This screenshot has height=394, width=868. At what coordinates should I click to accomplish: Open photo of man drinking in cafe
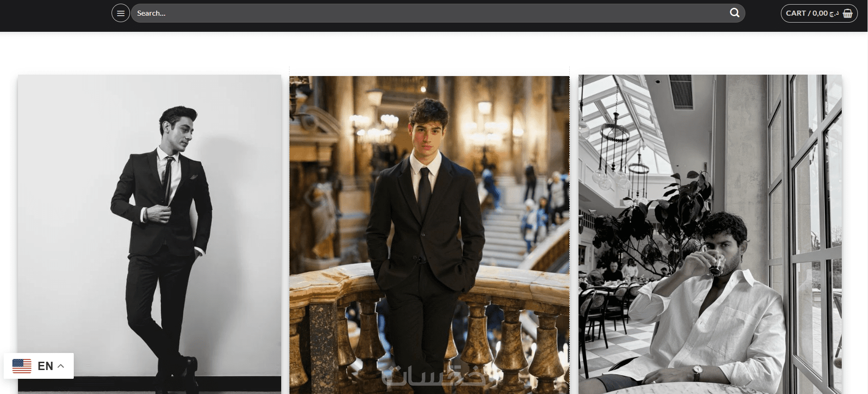tap(710, 234)
